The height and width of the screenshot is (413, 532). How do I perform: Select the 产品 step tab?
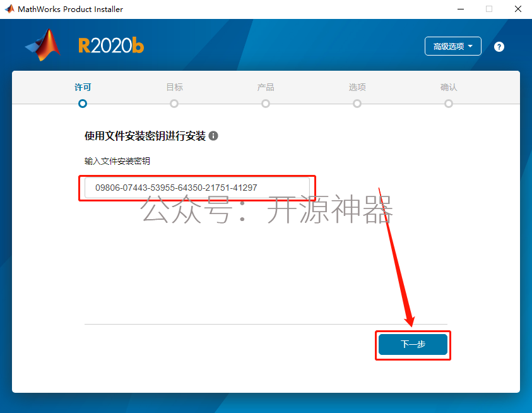(266, 87)
